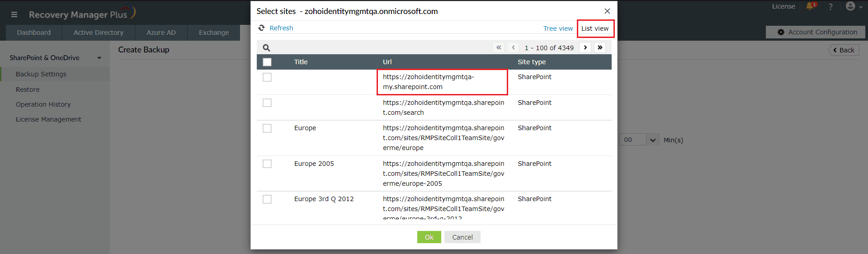Viewport: 868px width, 254px height.
Task: Open the Active Directory tab
Action: pyautogui.click(x=99, y=33)
